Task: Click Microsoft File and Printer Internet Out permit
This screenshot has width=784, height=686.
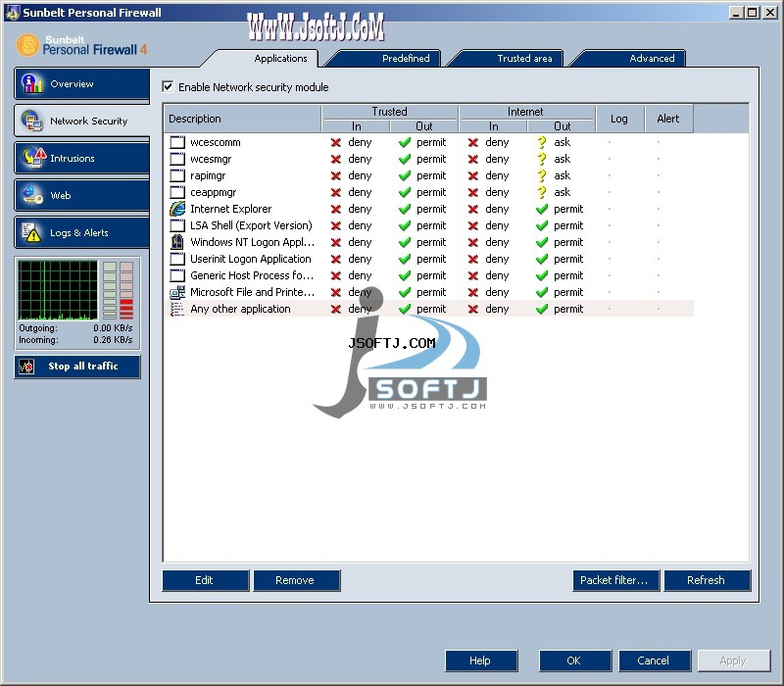Action: coord(568,292)
